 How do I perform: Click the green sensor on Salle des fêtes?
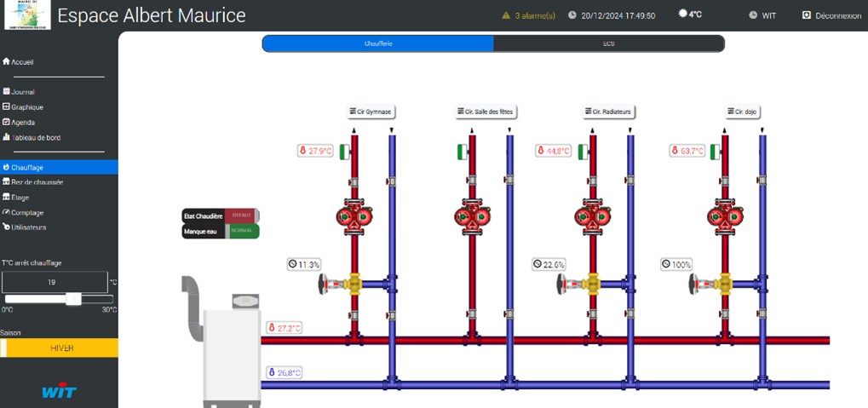[463, 152]
